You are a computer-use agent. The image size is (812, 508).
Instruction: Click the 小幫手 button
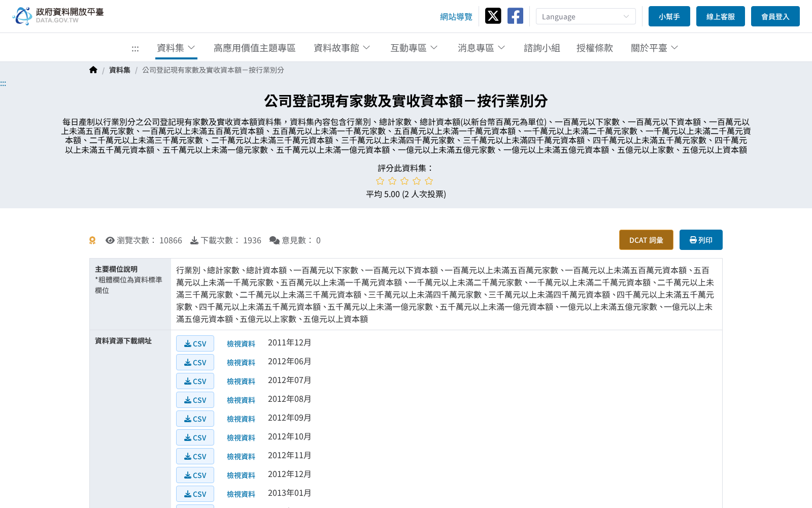tap(669, 16)
